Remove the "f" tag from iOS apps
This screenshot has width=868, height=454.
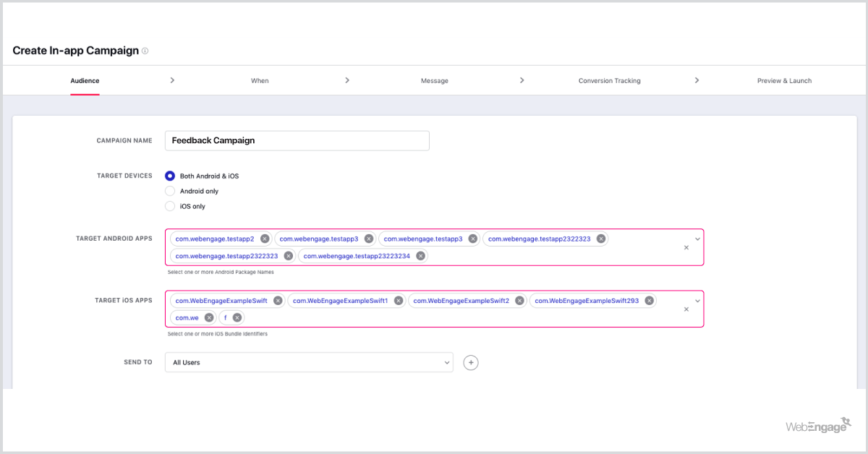pyautogui.click(x=237, y=317)
